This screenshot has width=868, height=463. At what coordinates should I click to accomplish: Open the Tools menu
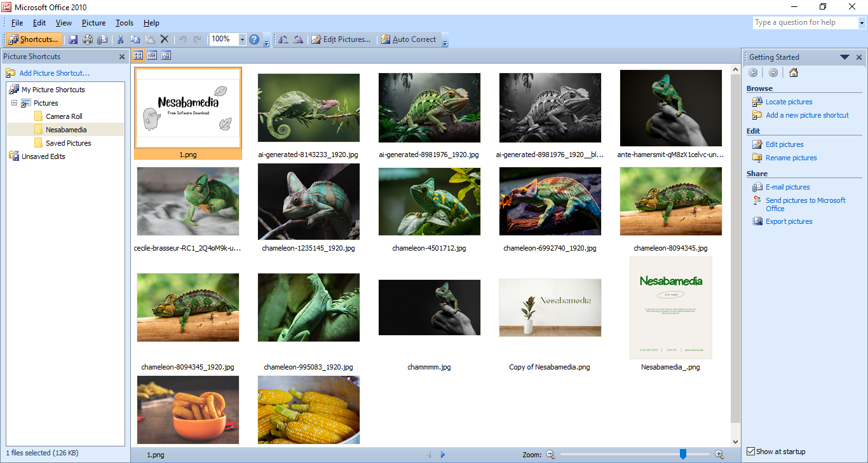(x=125, y=23)
